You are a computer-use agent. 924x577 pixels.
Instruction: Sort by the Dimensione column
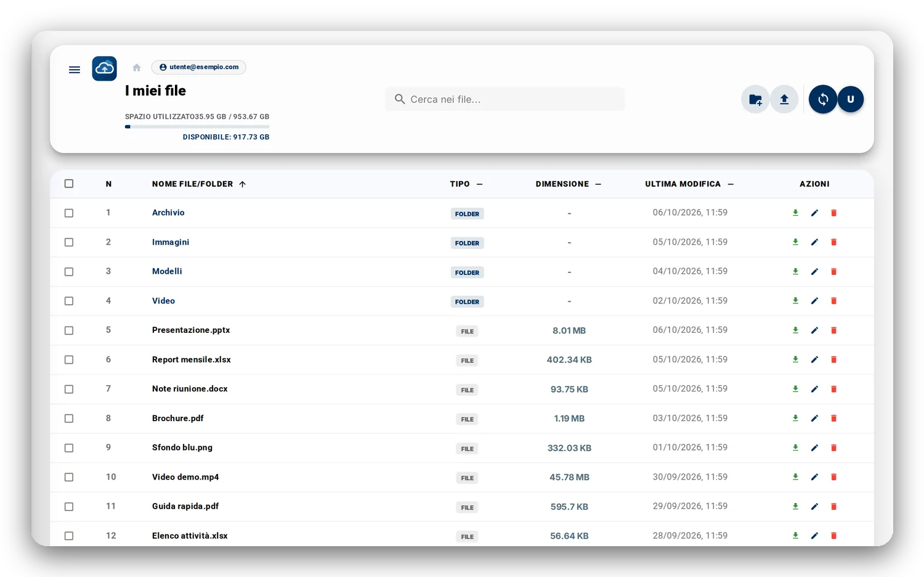(x=568, y=184)
